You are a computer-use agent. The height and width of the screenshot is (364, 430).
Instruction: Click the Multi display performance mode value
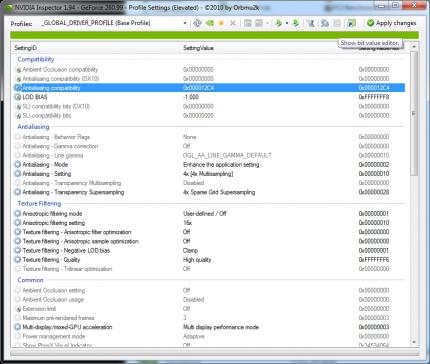[x=221, y=327]
